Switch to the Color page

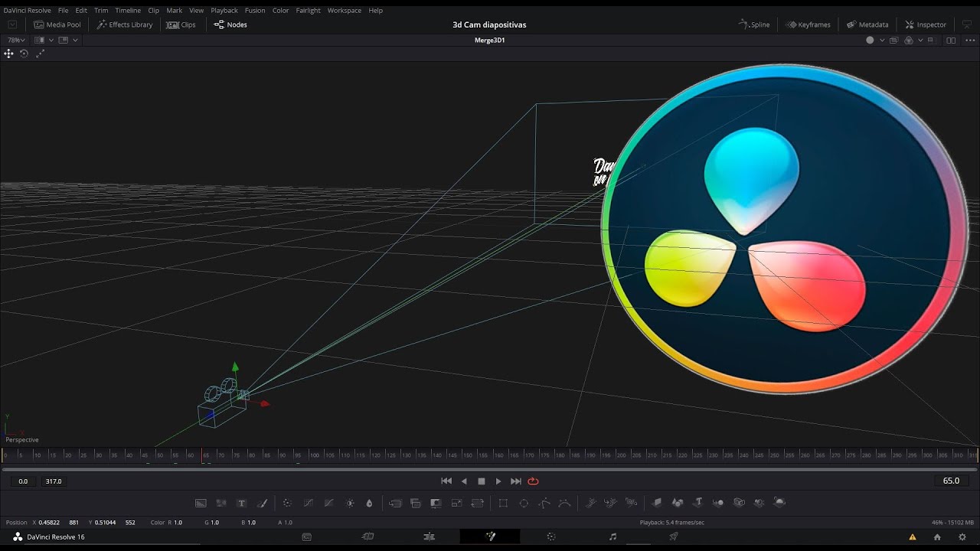tap(551, 537)
